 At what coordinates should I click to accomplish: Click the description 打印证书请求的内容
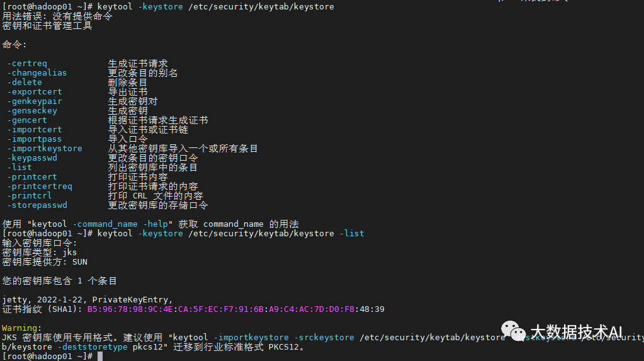[153, 186]
